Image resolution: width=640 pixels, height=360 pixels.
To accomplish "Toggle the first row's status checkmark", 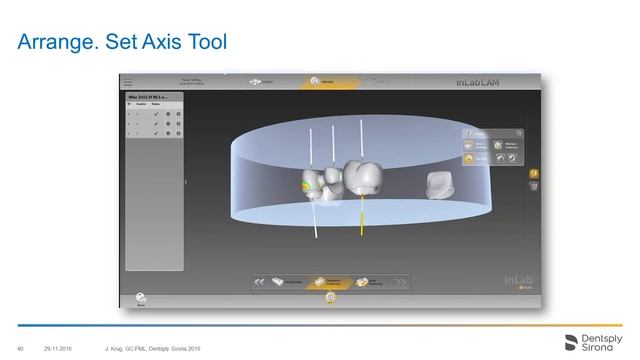I will tap(156, 114).
